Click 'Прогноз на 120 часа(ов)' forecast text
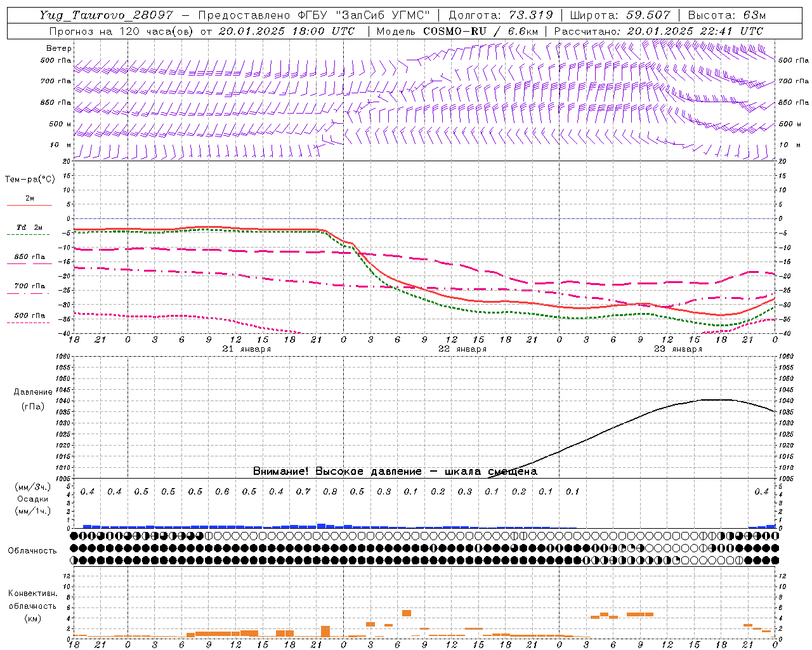Viewport: 812px width, 650px height. [122, 31]
